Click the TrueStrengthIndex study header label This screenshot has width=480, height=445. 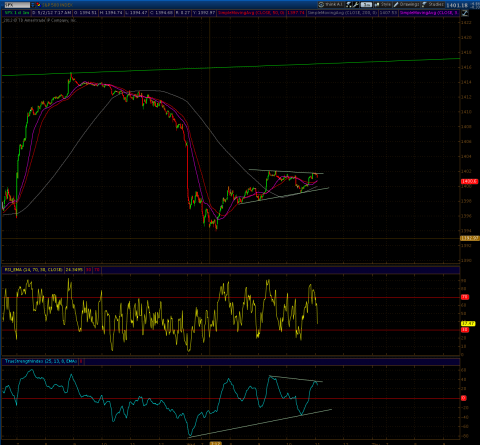tap(41, 361)
